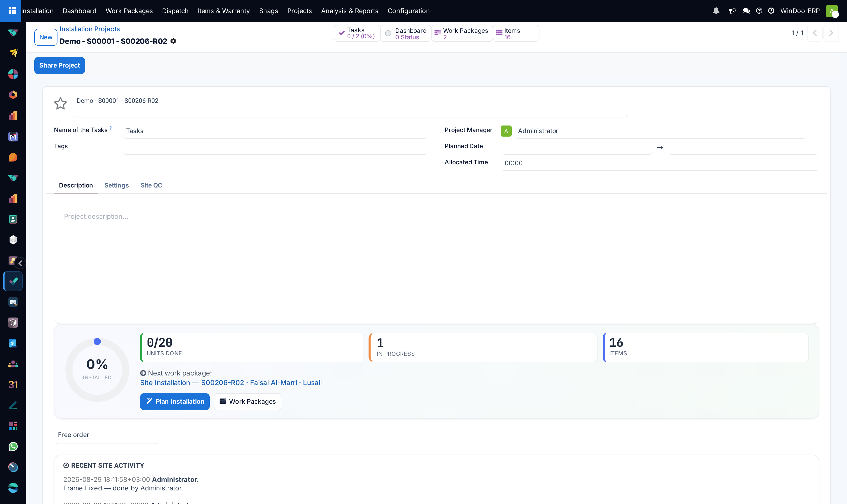This screenshot has width=847, height=504.
Task: Open the user avatar menu
Action: point(831,11)
